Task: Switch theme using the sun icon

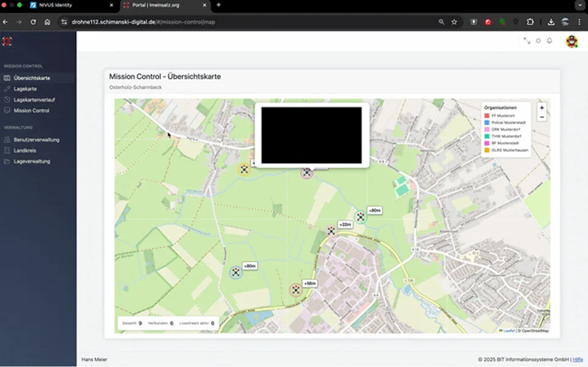Action: [538, 41]
